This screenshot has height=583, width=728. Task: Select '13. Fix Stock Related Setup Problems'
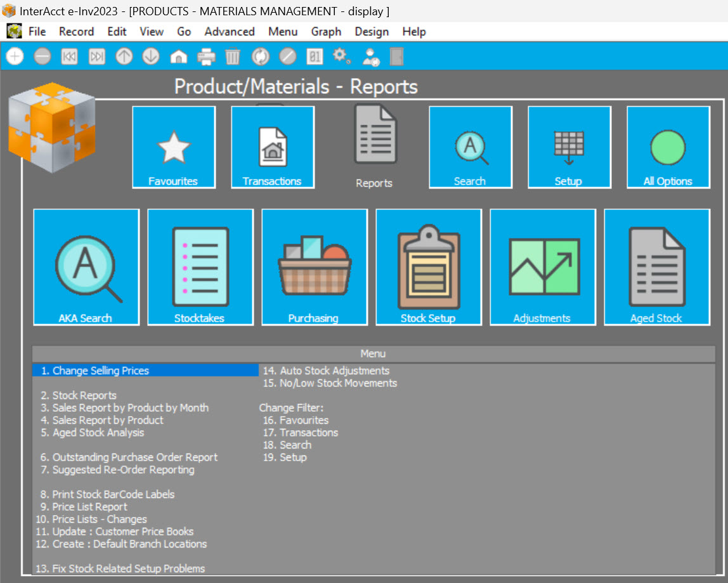(120, 568)
